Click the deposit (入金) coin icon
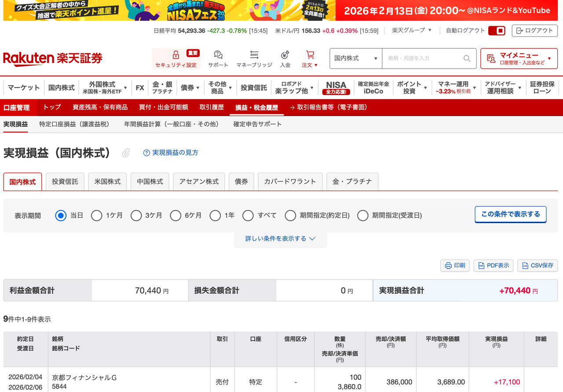This screenshot has height=392, width=563. pyautogui.click(x=285, y=55)
